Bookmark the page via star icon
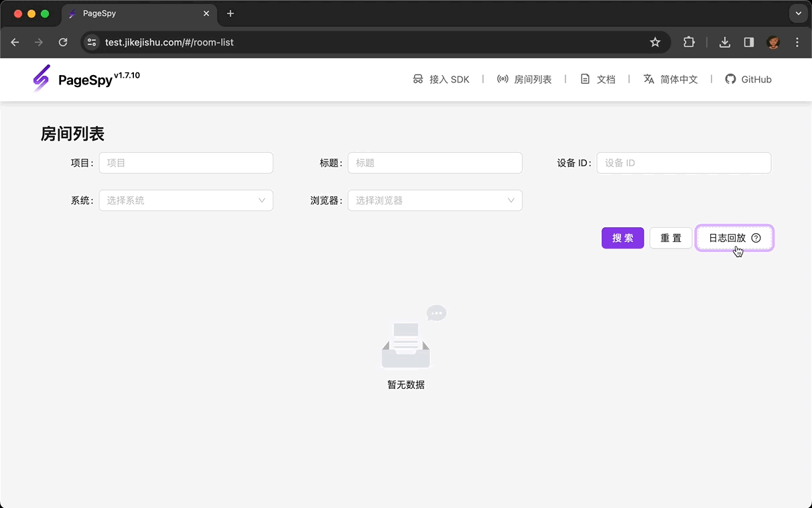This screenshot has width=812, height=508. [x=655, y=42]
